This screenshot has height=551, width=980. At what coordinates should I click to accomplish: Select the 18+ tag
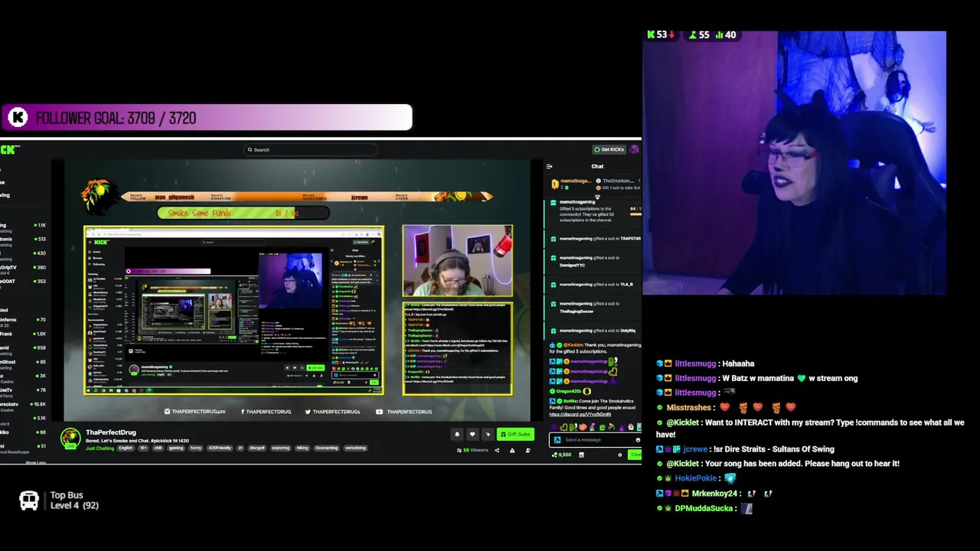click(x=143, y=448)
